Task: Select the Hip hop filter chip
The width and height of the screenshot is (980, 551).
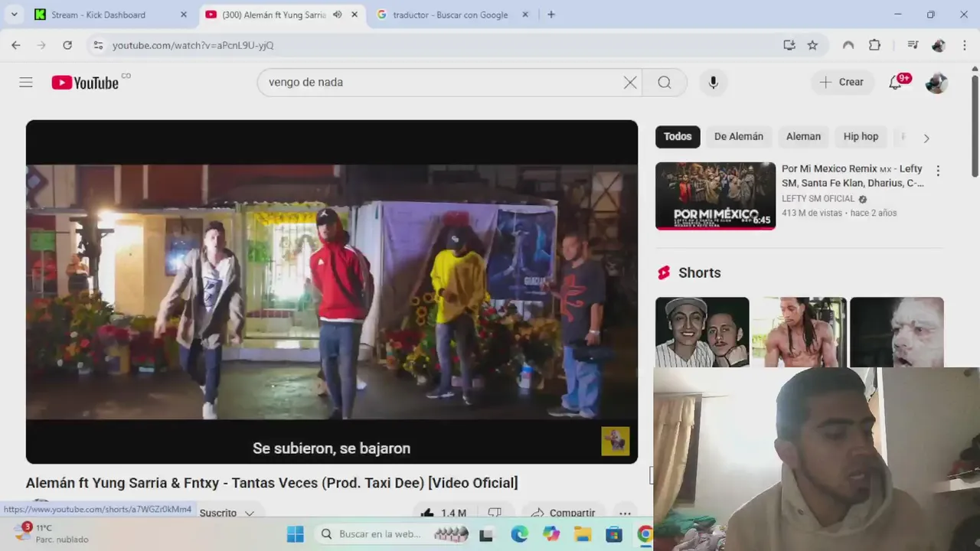Action: pos(861,136)
